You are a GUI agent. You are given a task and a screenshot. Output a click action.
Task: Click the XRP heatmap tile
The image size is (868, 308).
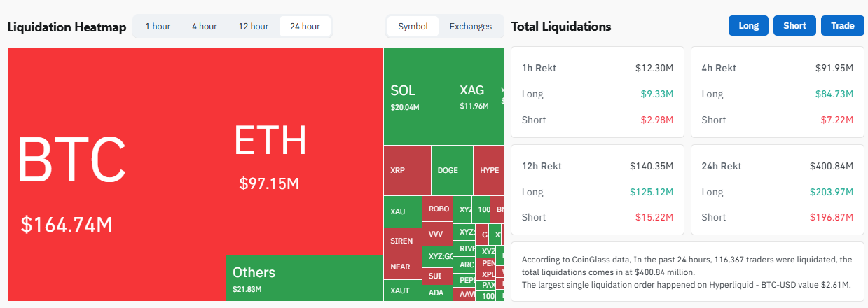406,170
